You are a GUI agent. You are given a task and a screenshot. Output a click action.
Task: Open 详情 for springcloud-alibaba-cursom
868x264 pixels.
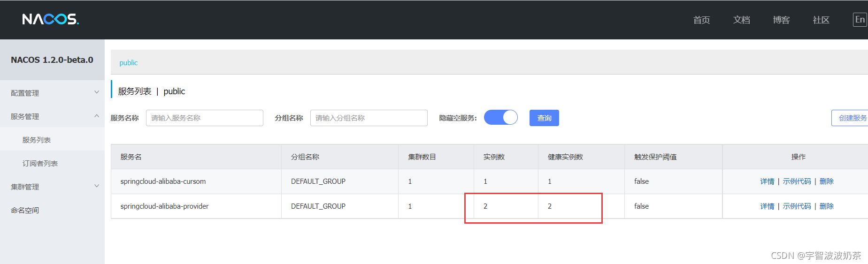(767, 181)
